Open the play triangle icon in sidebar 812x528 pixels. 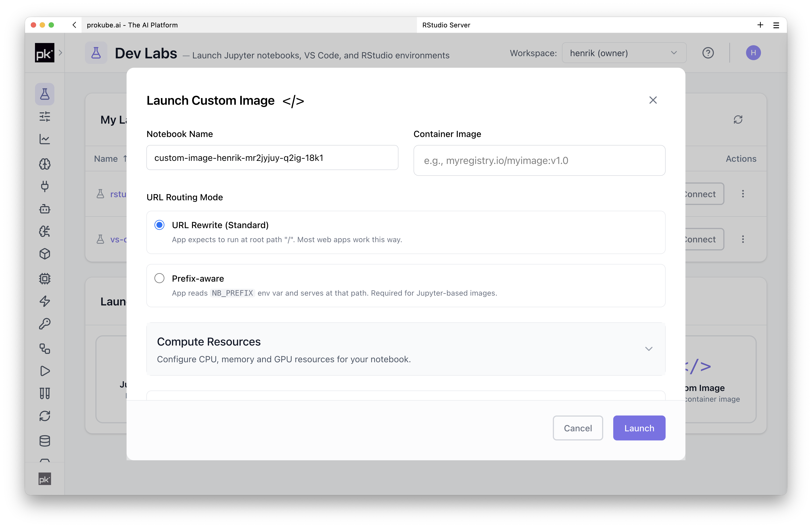click(x=45, y=371)
